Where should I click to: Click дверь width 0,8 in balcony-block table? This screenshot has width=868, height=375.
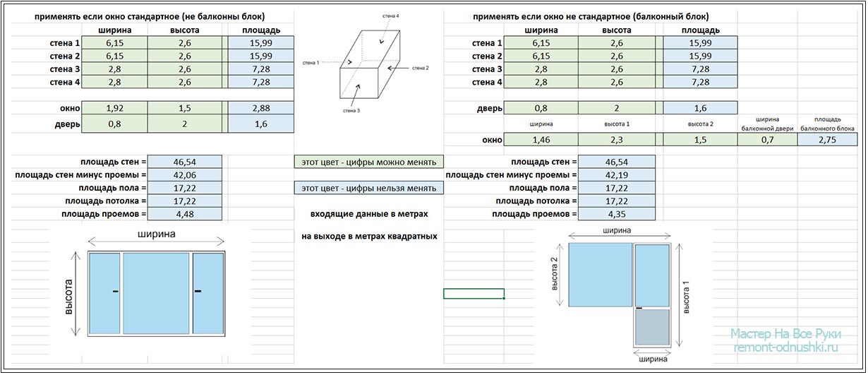click(x=541, y=109)
